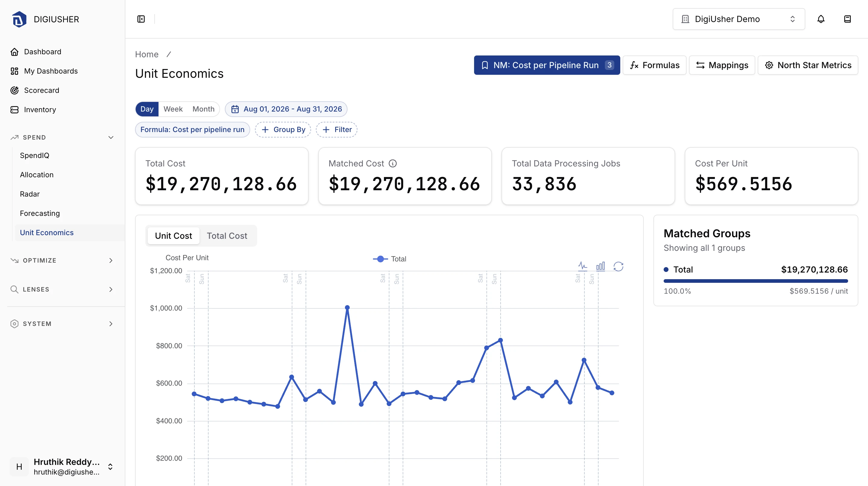Click the Cost Per Unit card
This screenshot has height=486, width=868.
pos(771,176)
